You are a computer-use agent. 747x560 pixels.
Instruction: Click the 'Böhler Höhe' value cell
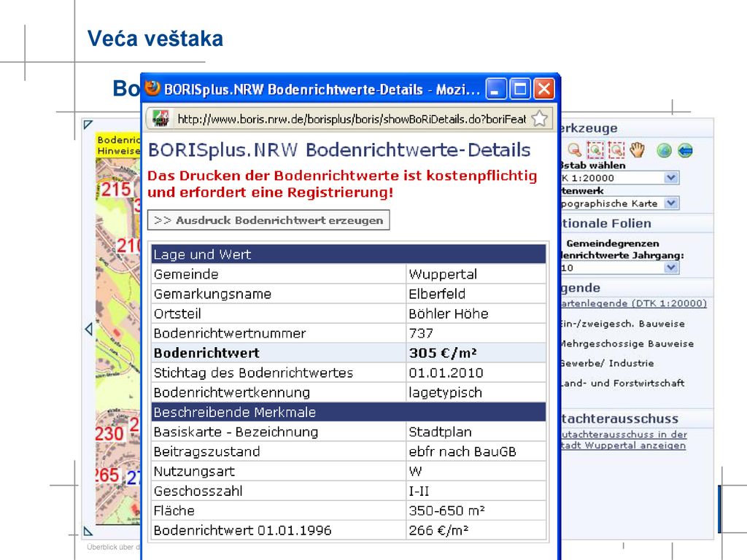476,314
